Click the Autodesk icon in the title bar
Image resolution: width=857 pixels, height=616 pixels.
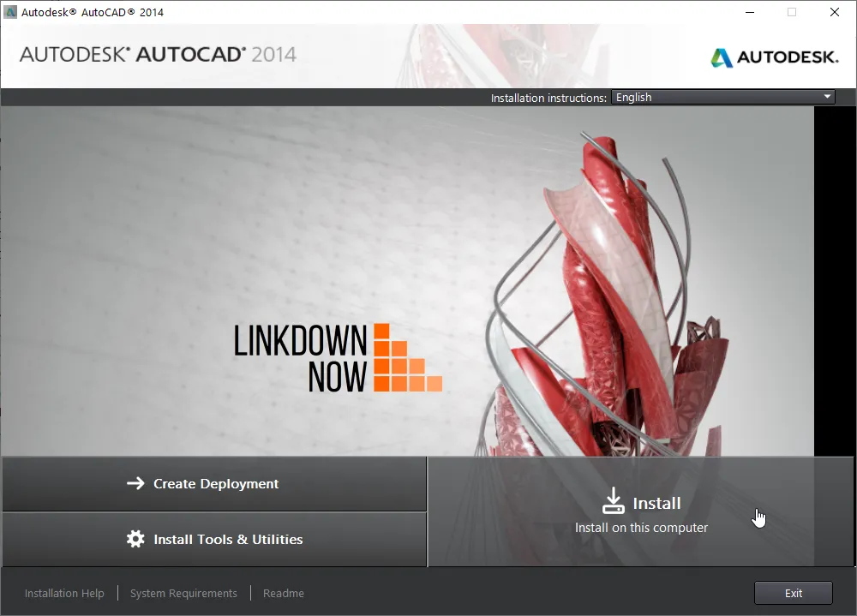[12, 12]
